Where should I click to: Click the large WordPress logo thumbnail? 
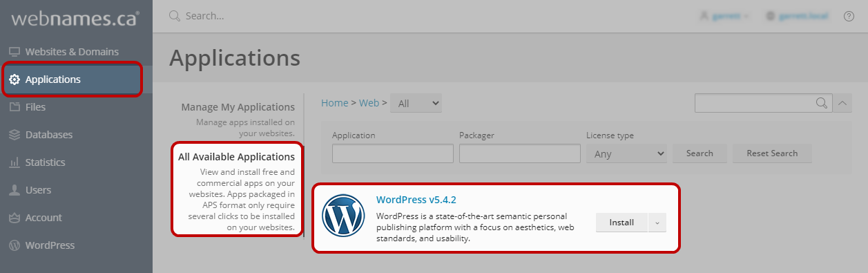coord(343,215)
